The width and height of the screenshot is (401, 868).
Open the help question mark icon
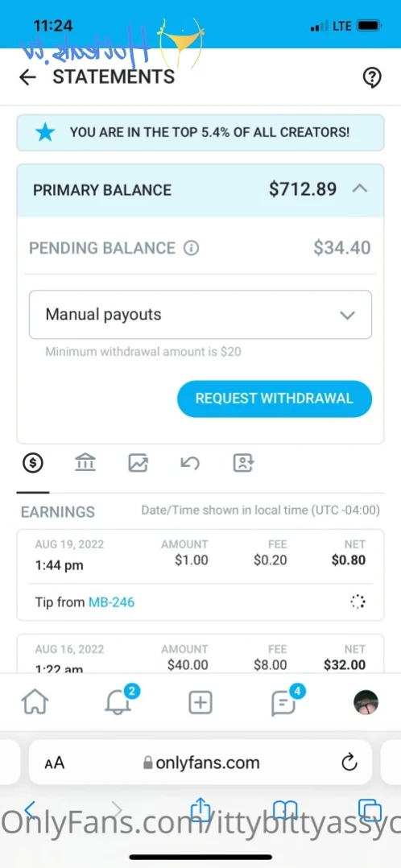click(x=372, y=78)
